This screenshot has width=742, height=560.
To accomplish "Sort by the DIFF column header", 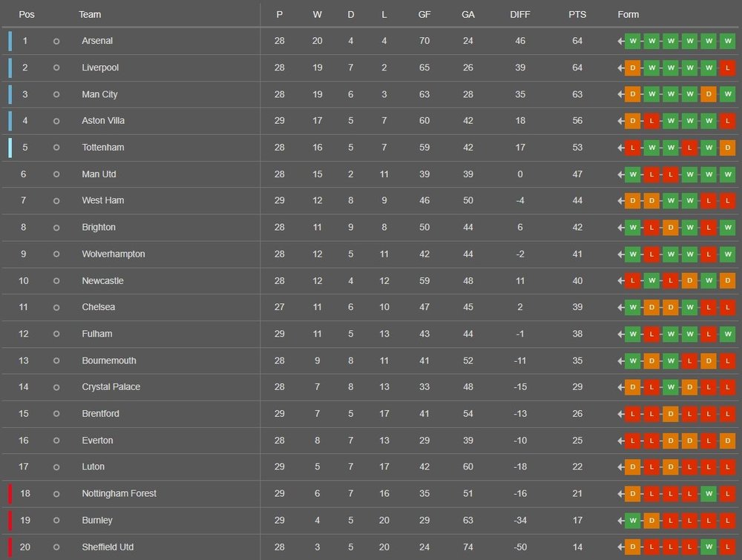I will 520,15.
